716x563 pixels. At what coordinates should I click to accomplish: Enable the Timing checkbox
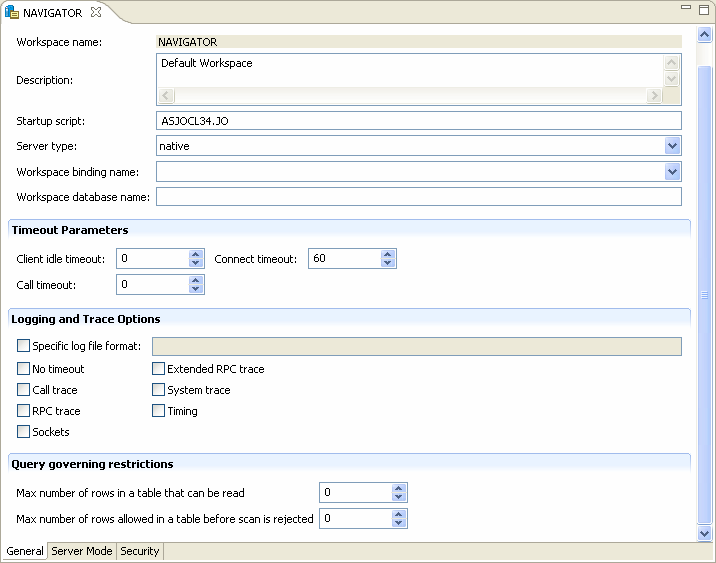(x=159, y=411)
